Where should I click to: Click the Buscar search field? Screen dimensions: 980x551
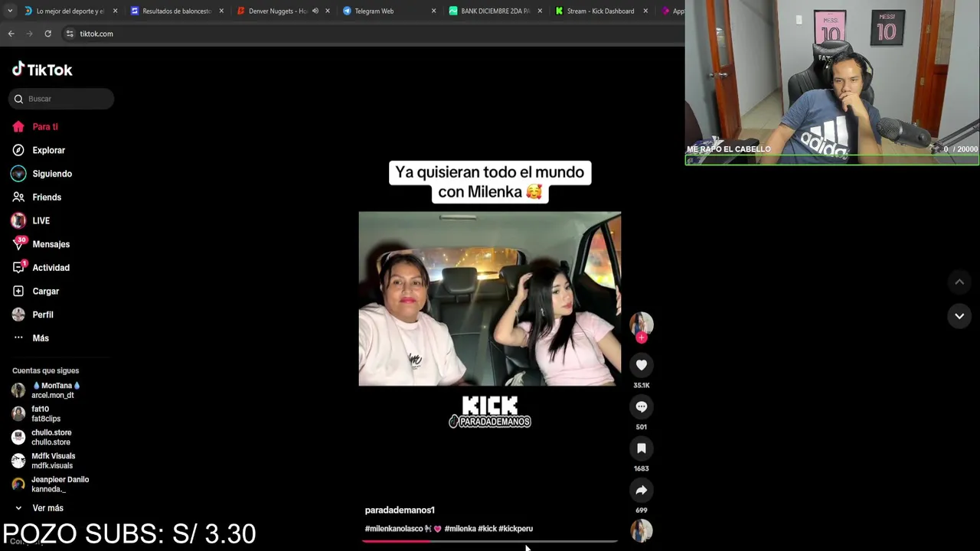click(61, 99)
